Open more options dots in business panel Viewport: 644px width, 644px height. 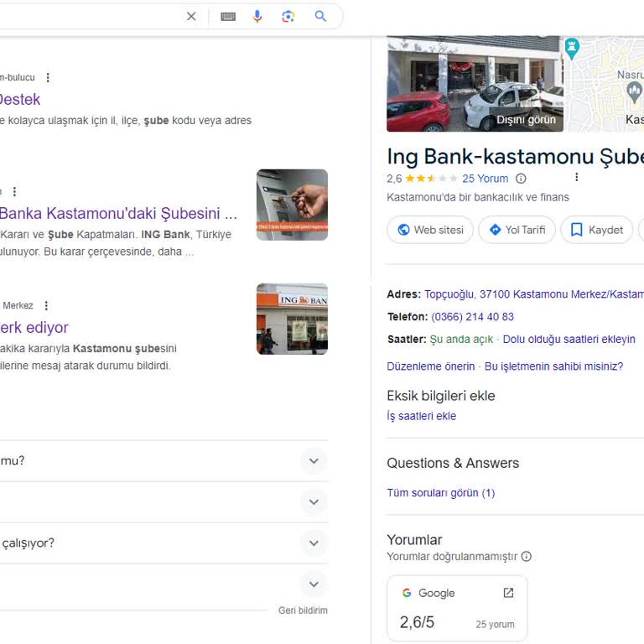[x=577, y=177]
